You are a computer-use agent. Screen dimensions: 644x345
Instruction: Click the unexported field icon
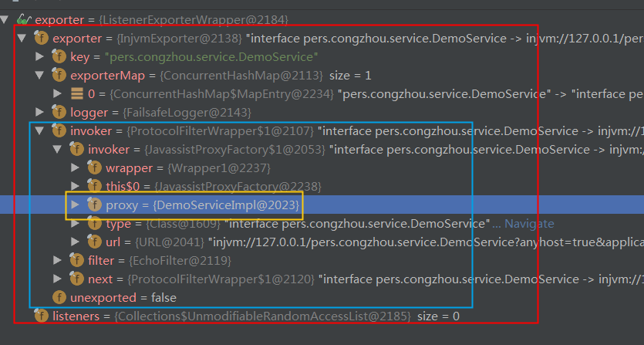(x=59, y=297)
